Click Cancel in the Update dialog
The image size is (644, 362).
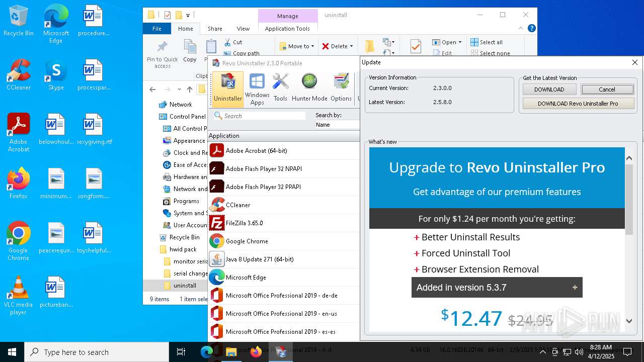point(607,89)
